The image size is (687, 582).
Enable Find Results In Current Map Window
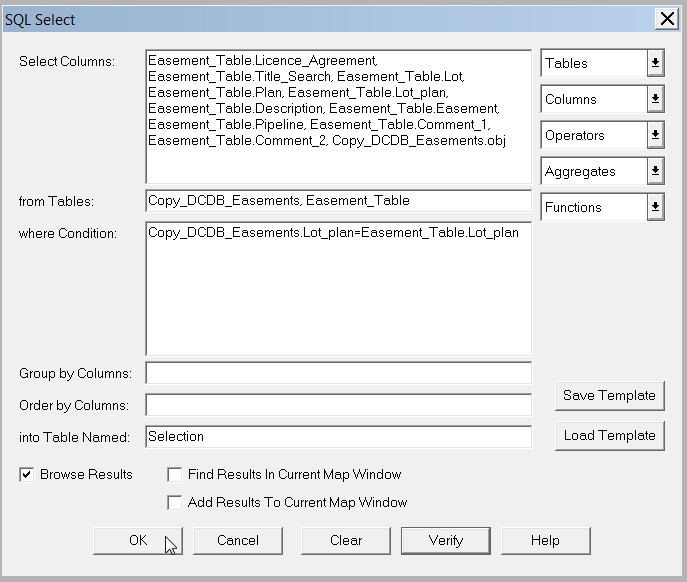tap(175, 475)
